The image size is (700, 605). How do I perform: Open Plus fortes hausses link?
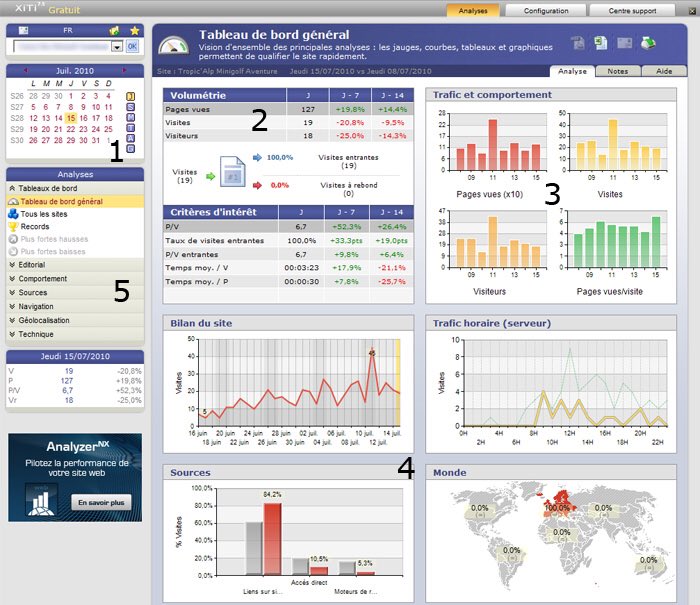[54, 239]
